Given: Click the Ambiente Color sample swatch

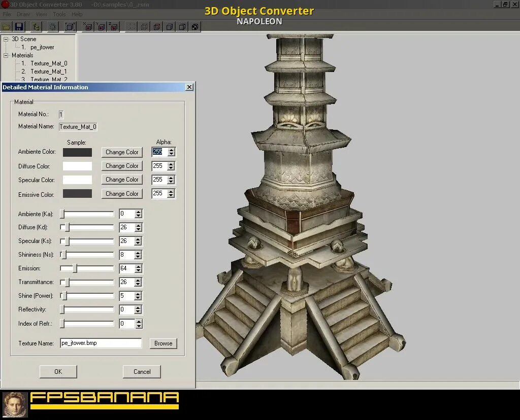Looking at the screenshot, I should tap(77, 152).
